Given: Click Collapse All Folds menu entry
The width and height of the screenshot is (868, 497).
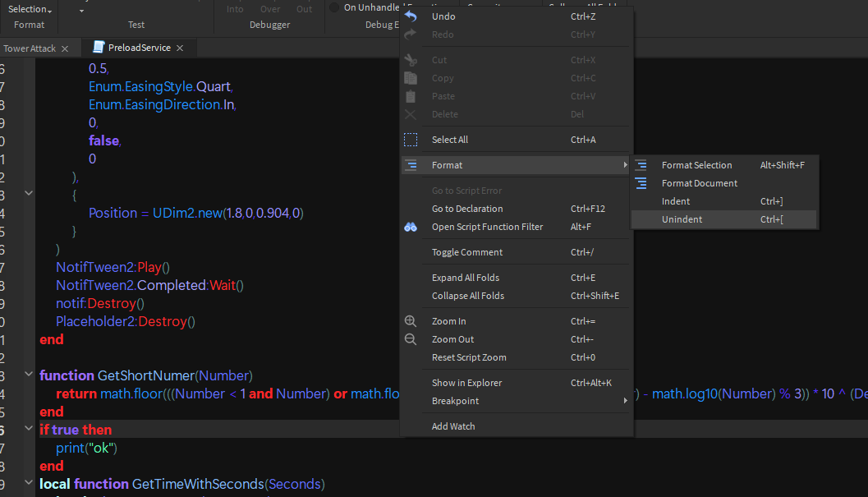Looking at the screenshot, I should [x=468, y=296].
